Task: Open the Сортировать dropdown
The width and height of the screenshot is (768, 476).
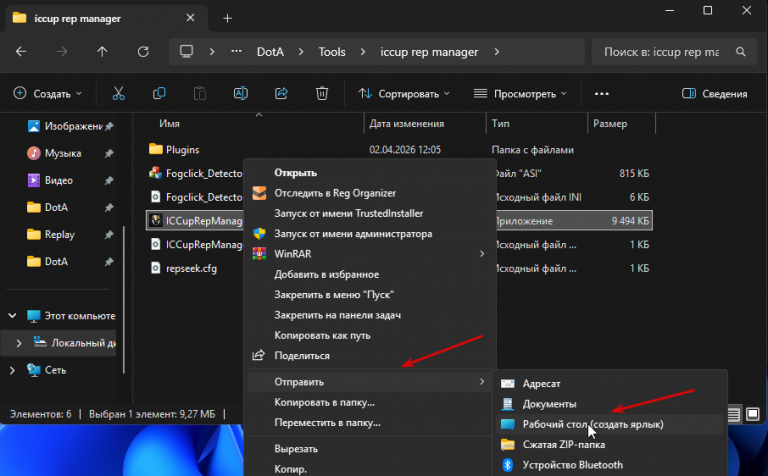Action: [404, 94]
